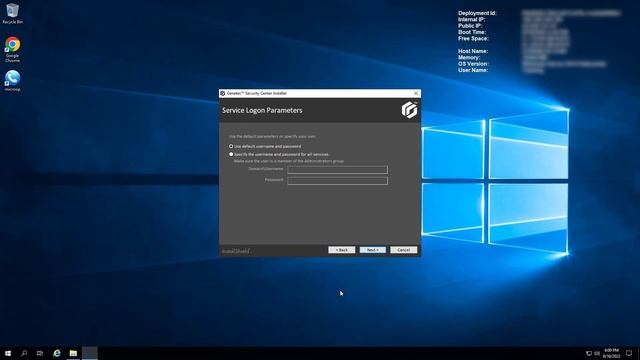Continue installation with the Next button
Screen dimensions: 640x360
pos(372,250)
